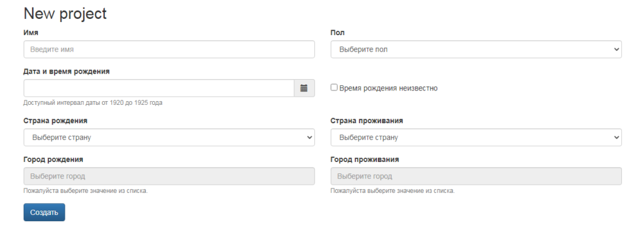Expand the 'Страна рождения' country dropdown
Viewport: 644px width, 228px height.
(x=169, y=138)
